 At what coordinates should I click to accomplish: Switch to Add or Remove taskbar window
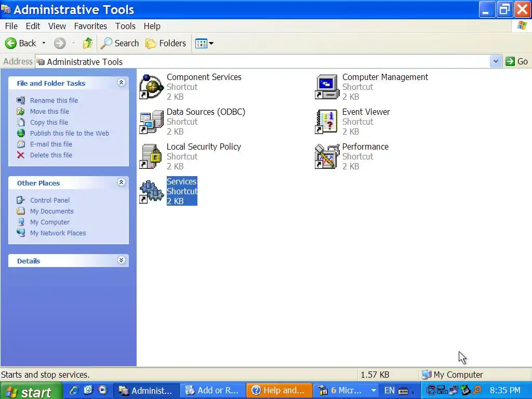click(x=212, y=391)
